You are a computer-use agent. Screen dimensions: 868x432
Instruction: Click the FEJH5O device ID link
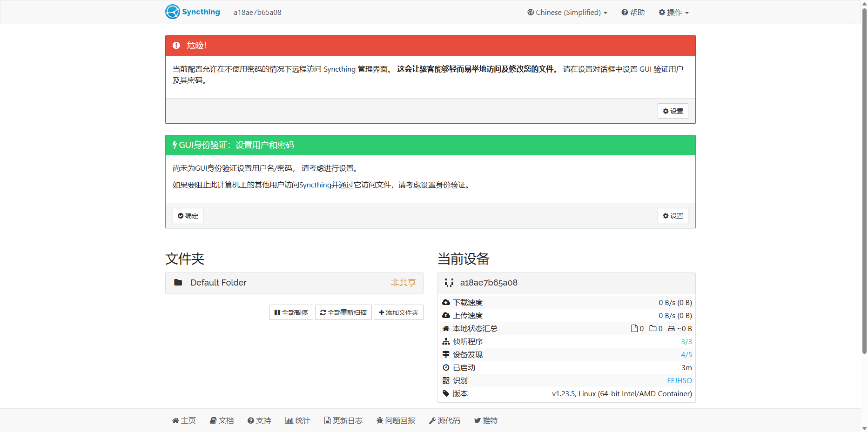point(679,380)
